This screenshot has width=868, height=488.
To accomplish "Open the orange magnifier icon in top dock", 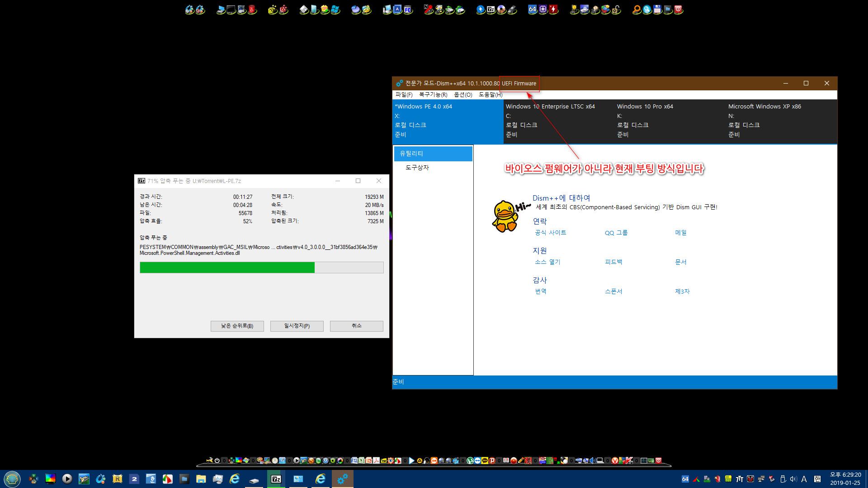I will (x=637, y=9).
